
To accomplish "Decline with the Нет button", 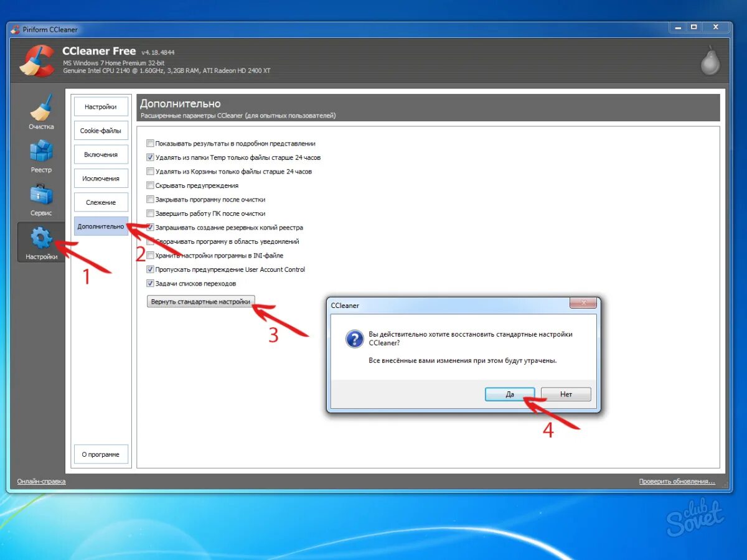I will 566,394.
